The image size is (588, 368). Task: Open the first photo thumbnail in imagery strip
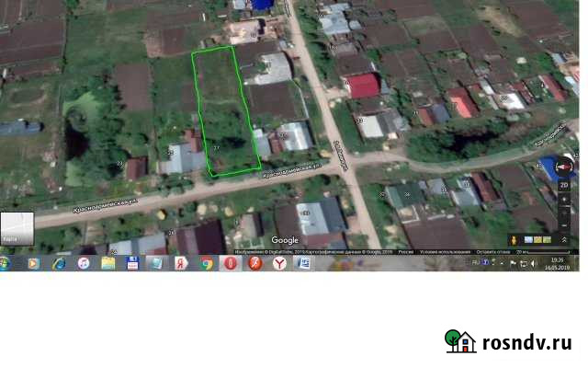[x=529, y=240]
